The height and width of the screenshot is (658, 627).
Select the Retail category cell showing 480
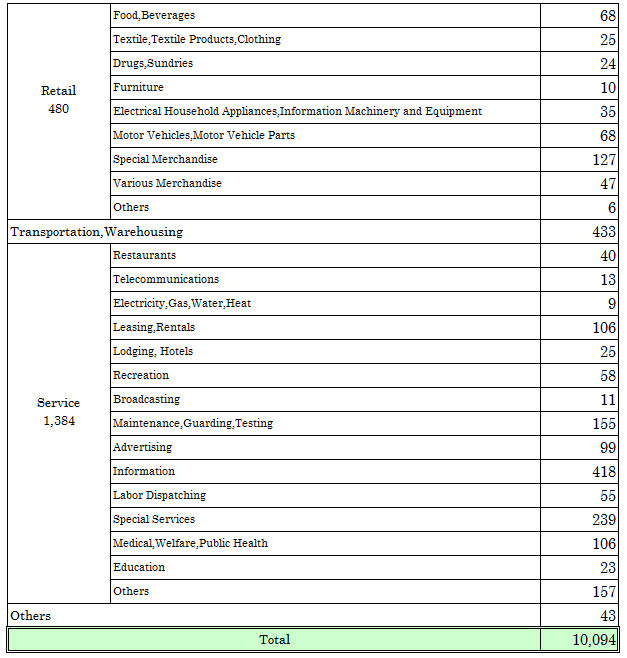59,111
